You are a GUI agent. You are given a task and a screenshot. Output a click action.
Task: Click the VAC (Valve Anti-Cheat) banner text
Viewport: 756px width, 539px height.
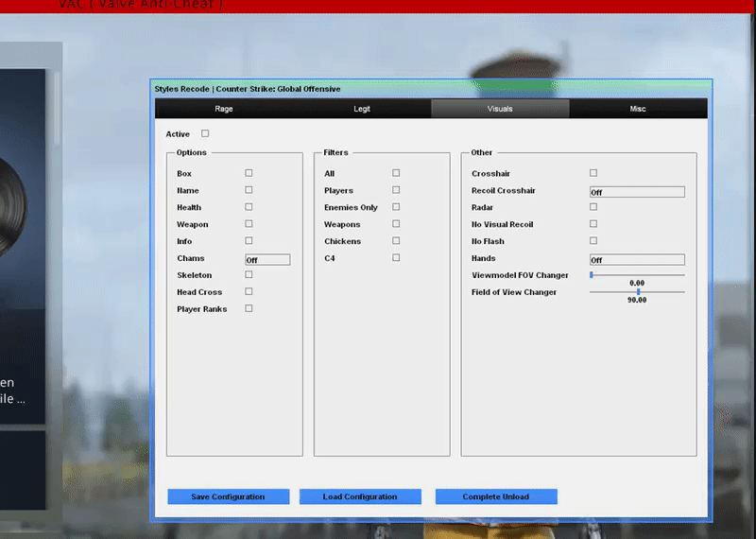141,5
